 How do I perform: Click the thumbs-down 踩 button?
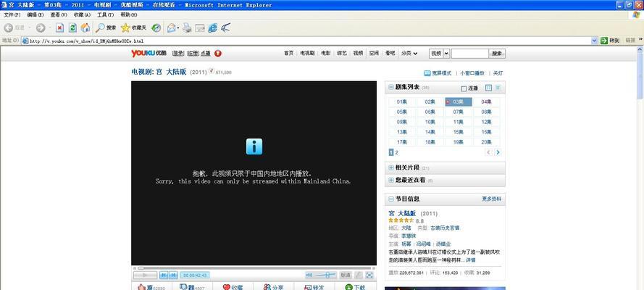[192, 288]
